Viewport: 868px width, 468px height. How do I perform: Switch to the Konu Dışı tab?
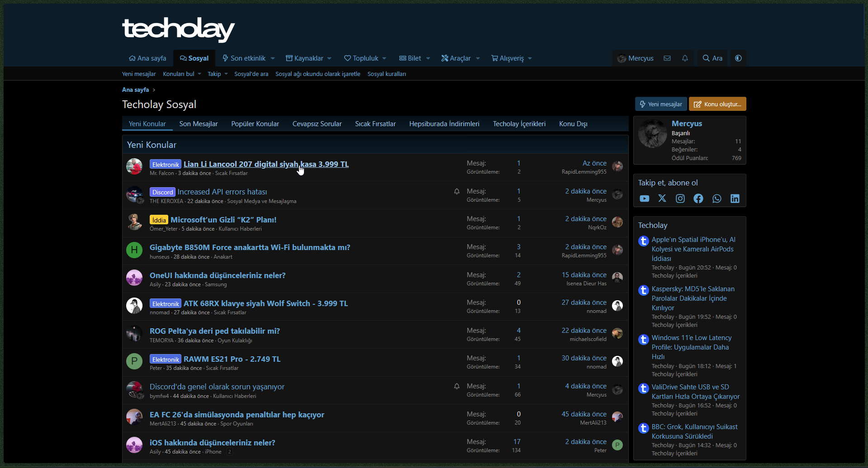(x=573, y=124)
